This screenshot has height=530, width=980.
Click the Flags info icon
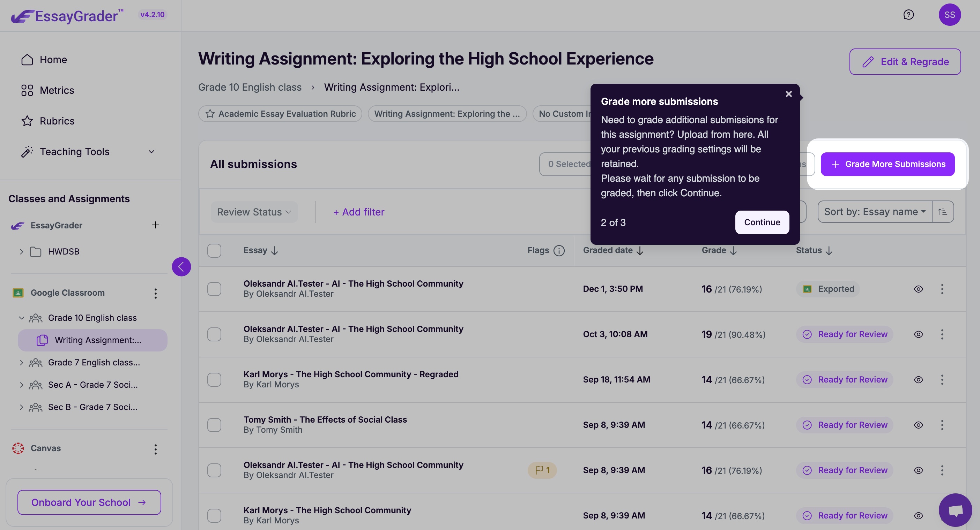click(x=559, y=251)
